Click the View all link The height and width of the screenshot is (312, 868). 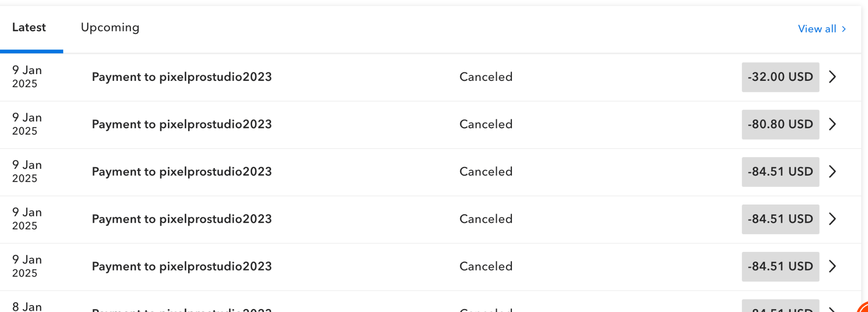click(817, 29)
